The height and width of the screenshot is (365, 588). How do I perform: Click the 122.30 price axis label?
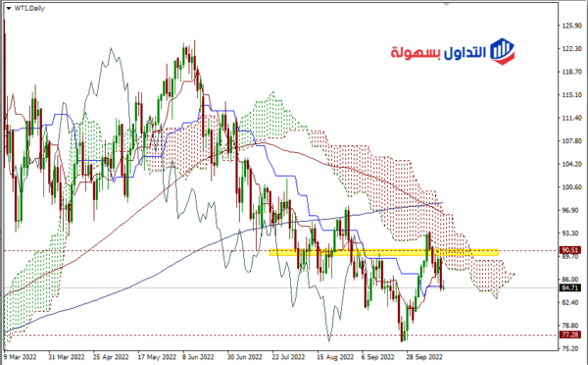coord(571,49)
